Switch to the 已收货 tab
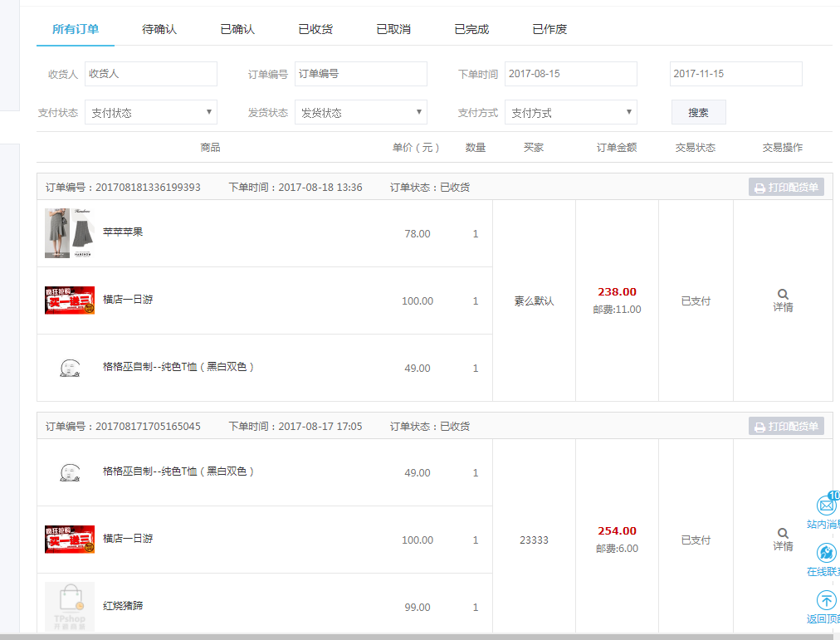Viewport: 840px width, 640px height. (315, 29)
